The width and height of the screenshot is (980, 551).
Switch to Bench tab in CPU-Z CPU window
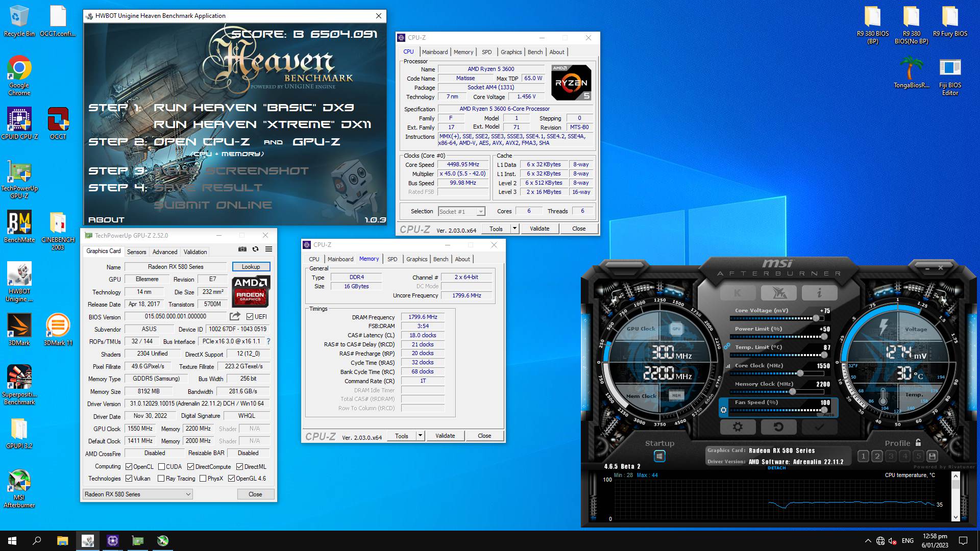pyautogui.click(x=535, y=52)
